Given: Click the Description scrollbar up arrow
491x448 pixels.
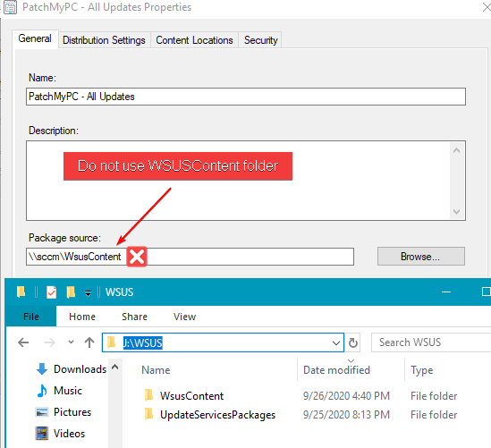Looking at the screenshot, I should click(456, 150).
